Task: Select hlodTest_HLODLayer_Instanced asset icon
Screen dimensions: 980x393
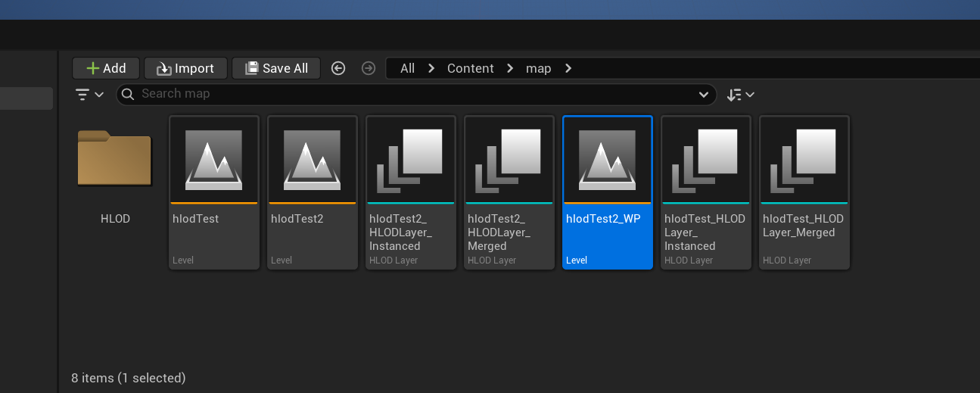Action: [706, 160]
